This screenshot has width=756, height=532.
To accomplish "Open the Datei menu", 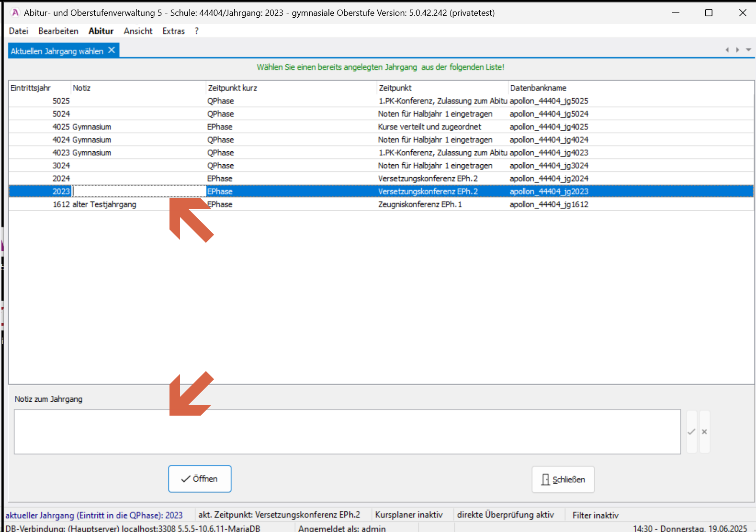I will click(18, 31).
